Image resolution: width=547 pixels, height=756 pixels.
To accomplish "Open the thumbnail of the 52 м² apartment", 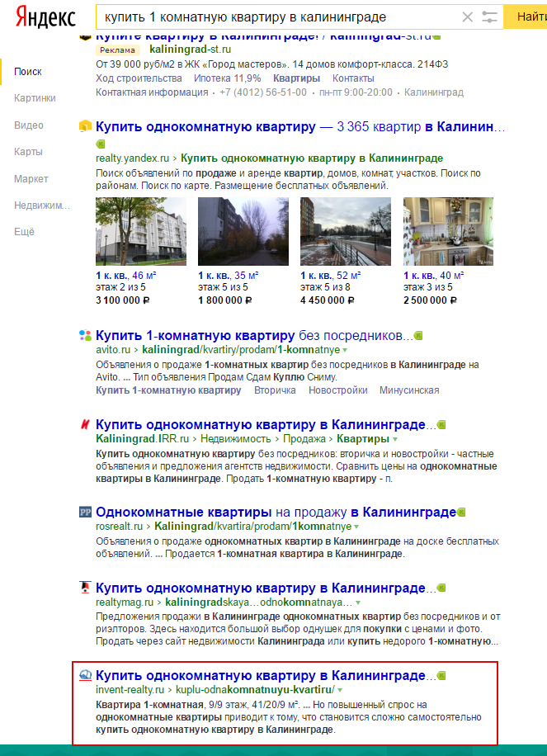I will tap(346, 231).
